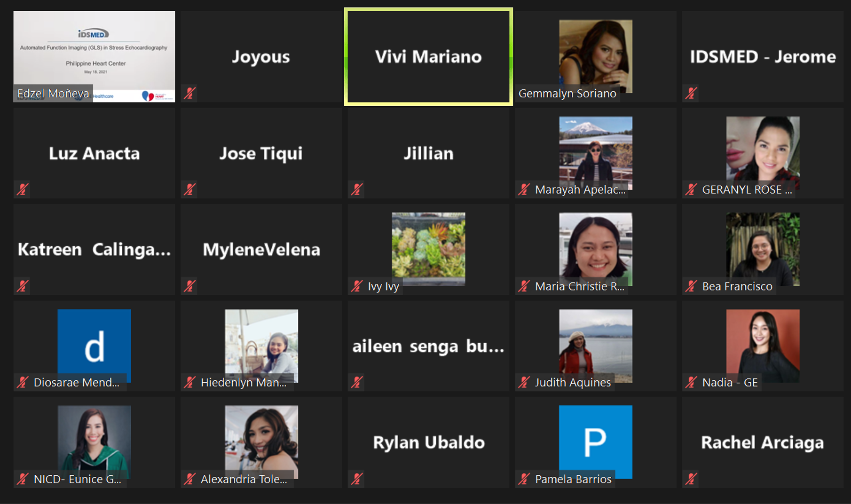Click muted mic icon on Rachel Arciaga tile
The width and height of the screenshot is (851, 504).
[691, 479]
